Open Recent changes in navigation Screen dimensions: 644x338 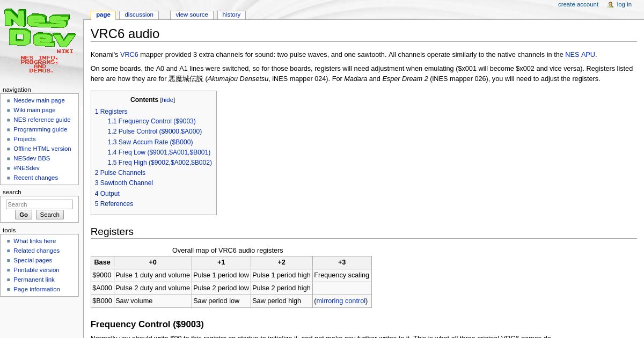pyautogui.click(x=35, y=178)
